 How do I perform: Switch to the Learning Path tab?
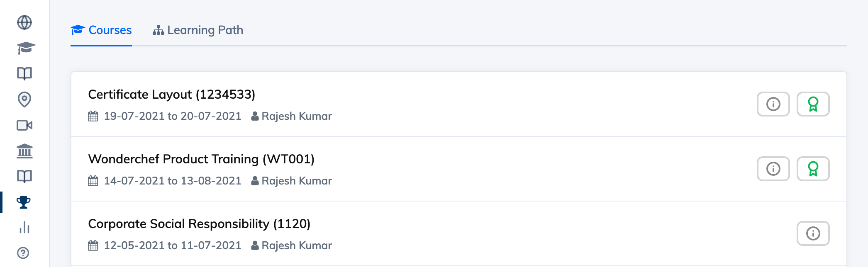click(198, 30)
